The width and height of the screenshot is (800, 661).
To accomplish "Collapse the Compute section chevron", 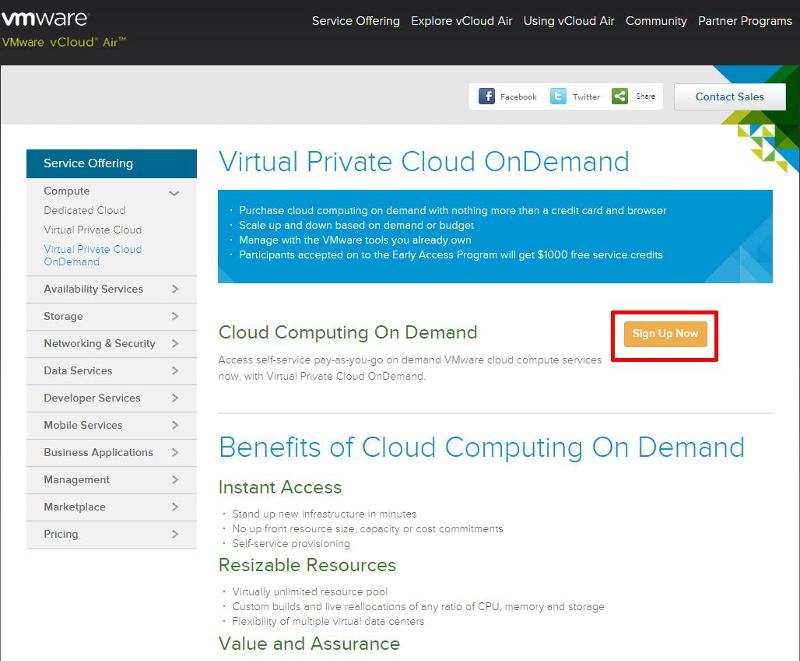I will (x=174, y=193).
